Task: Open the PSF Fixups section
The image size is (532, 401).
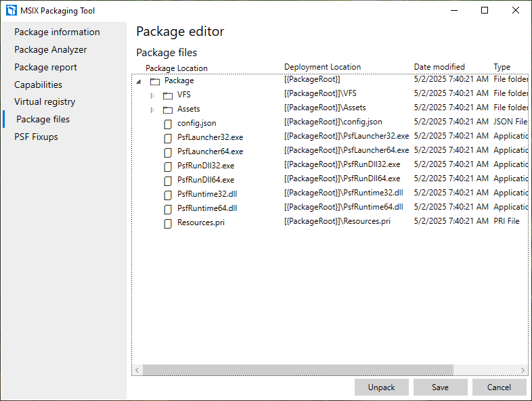Action: 37,137
